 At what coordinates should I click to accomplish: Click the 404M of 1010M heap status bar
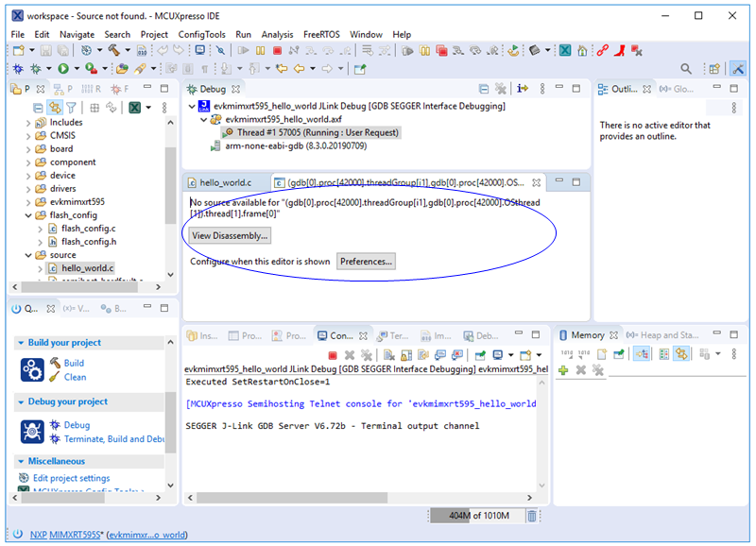476,516
